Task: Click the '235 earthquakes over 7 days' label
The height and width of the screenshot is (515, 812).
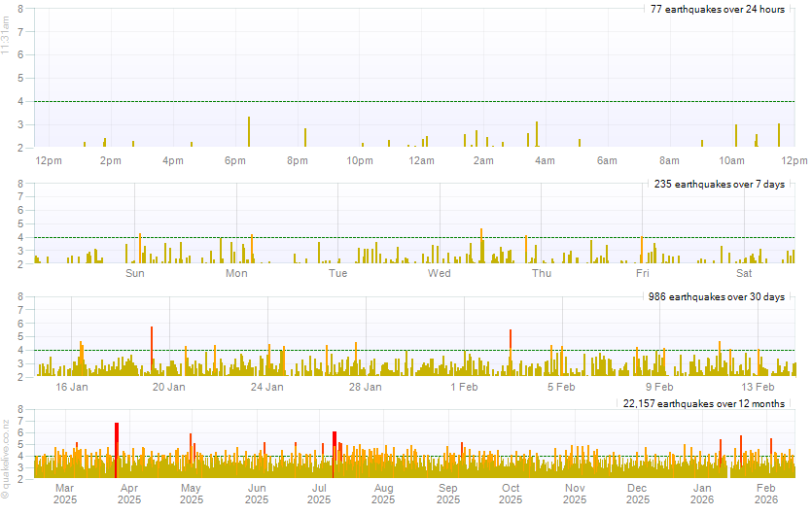Action: 718,184
